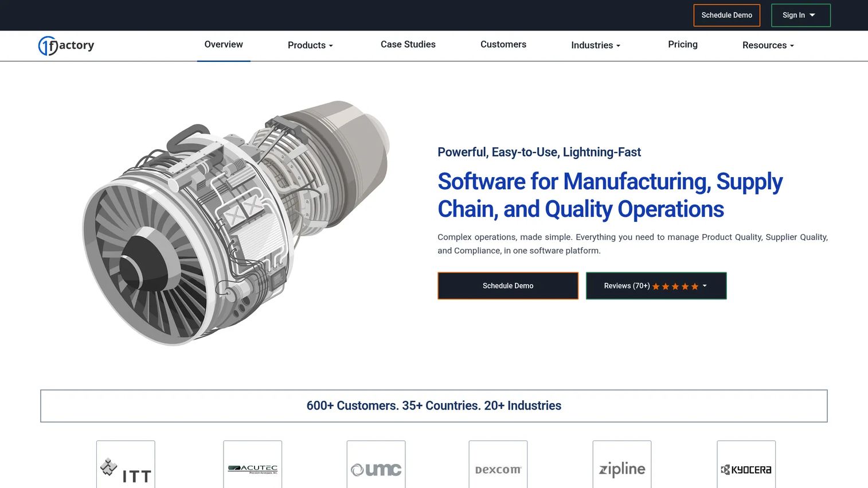Expand the Reviews (70+) dropdown
Image resolution: width=868 pixels, height=488 pixels.
pyautogui.click(x=656, y=286)
